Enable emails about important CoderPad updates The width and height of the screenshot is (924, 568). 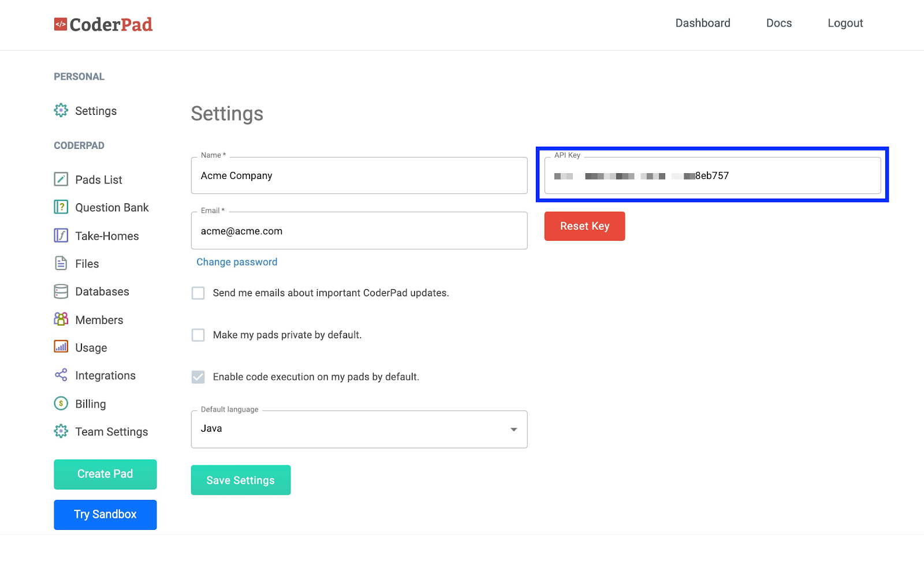point(198,293)
